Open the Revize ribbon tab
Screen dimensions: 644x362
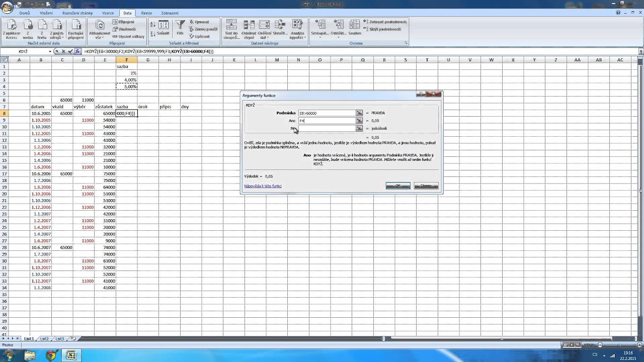(146, 13)
